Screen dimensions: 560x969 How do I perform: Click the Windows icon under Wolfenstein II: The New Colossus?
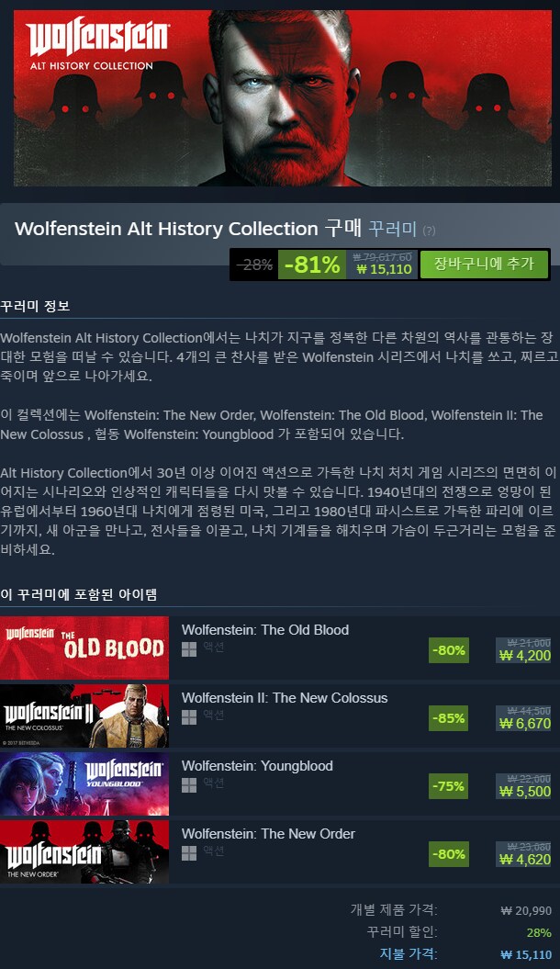pyautogui.click(x=189, y=716)
